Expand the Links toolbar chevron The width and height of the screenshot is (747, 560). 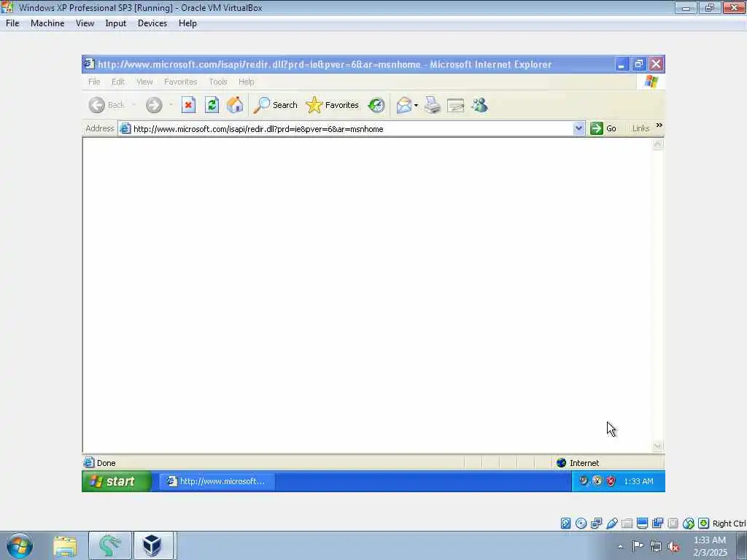(x=659, y=125)
